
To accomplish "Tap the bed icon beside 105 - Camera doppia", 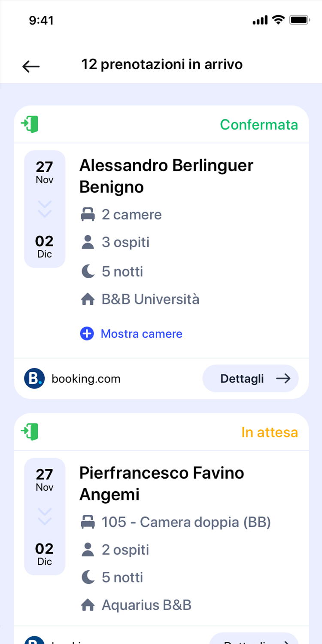I will click(x=88, y=522).
